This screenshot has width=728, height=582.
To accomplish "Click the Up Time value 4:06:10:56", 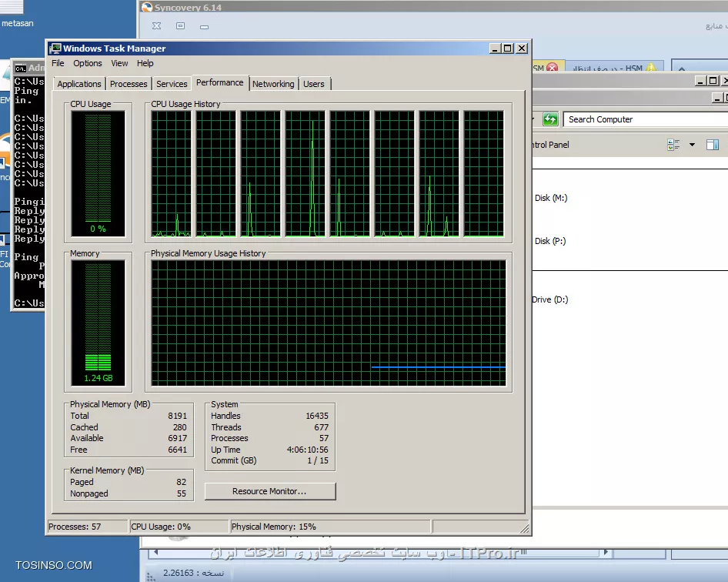I will click(x=307, y=450).
